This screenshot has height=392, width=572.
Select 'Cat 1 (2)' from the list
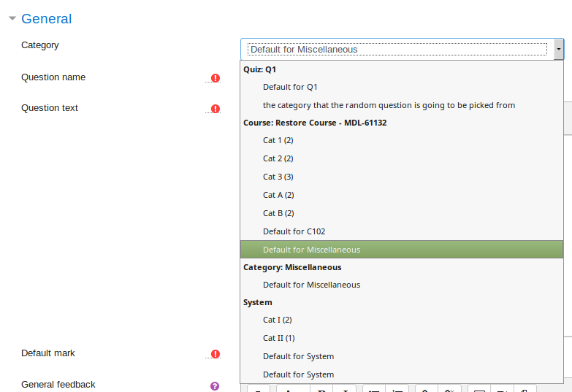click(402, 140)
